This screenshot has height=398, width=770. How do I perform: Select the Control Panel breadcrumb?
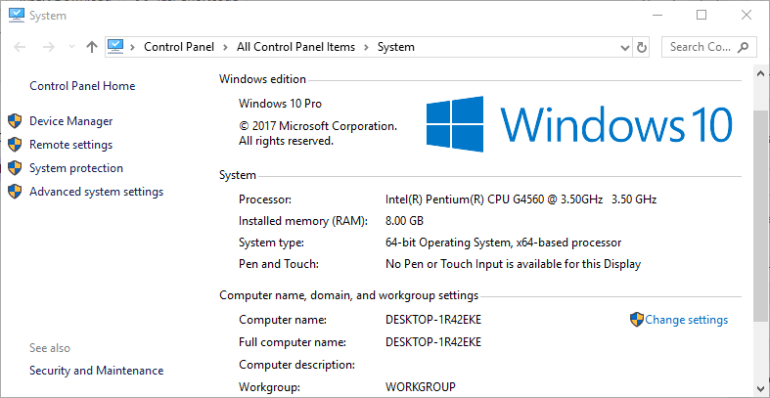tap(179, 47)
